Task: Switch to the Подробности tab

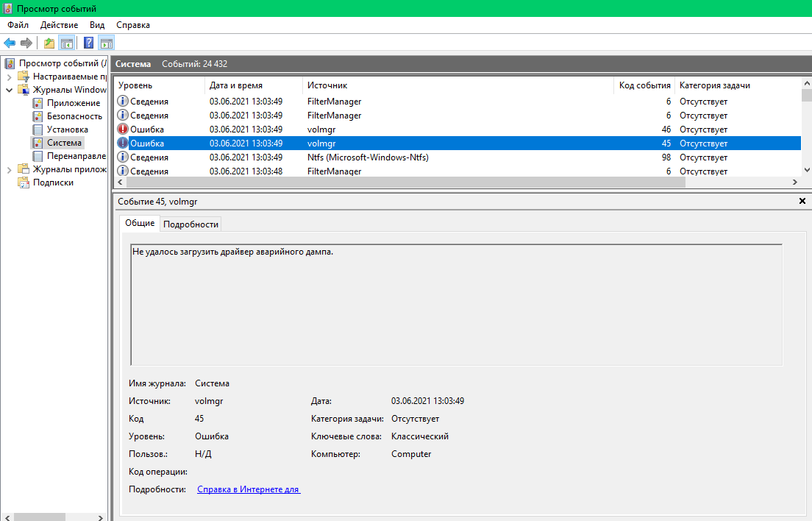Action: click(190, 224)
